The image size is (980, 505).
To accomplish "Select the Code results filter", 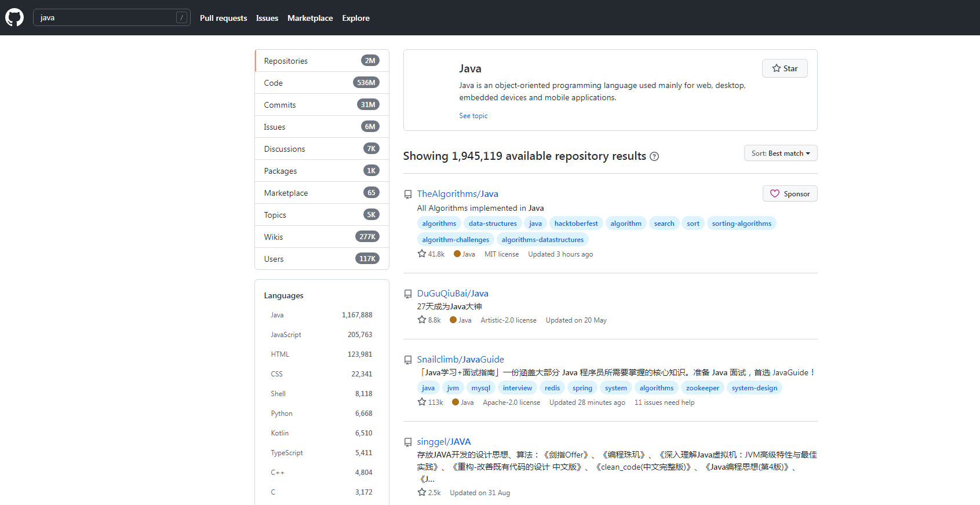I will pyautogui.click(x=322, y=83).
